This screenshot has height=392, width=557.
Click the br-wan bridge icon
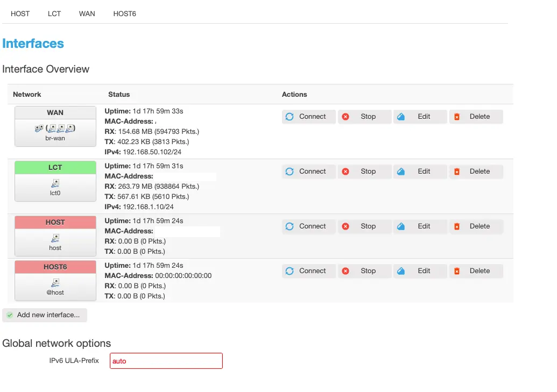click(x=39, y=129)
